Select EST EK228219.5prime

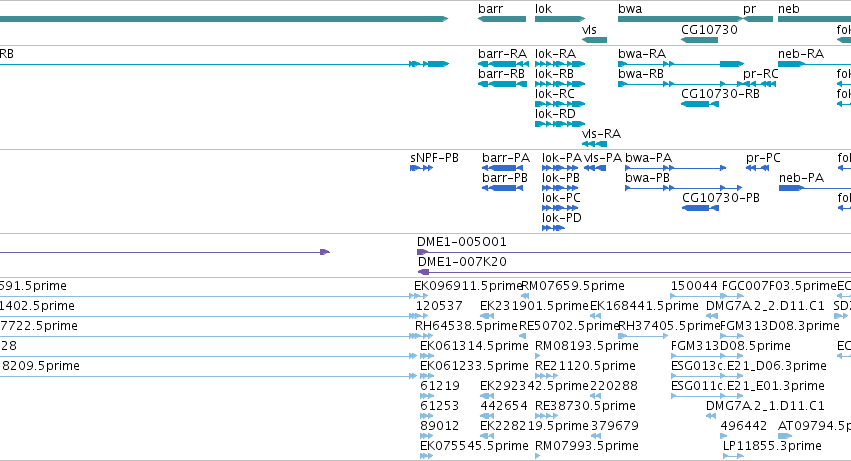point(487,436)
